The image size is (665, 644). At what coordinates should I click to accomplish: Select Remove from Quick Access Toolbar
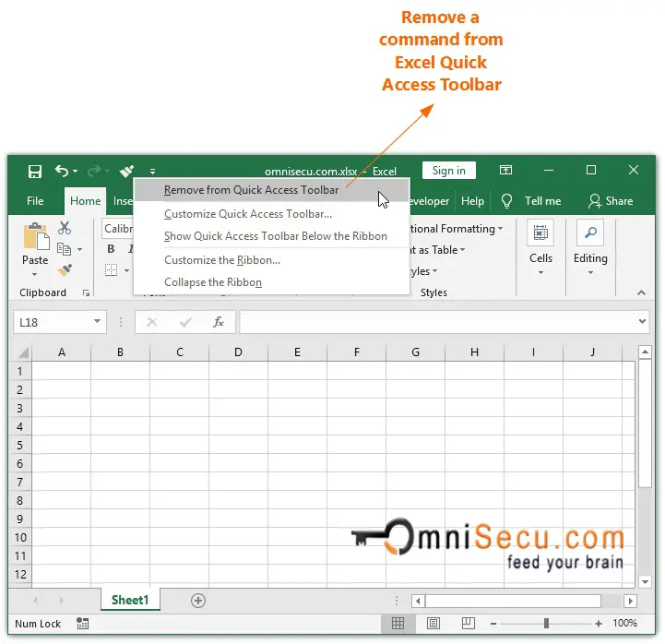coord(271,190)
